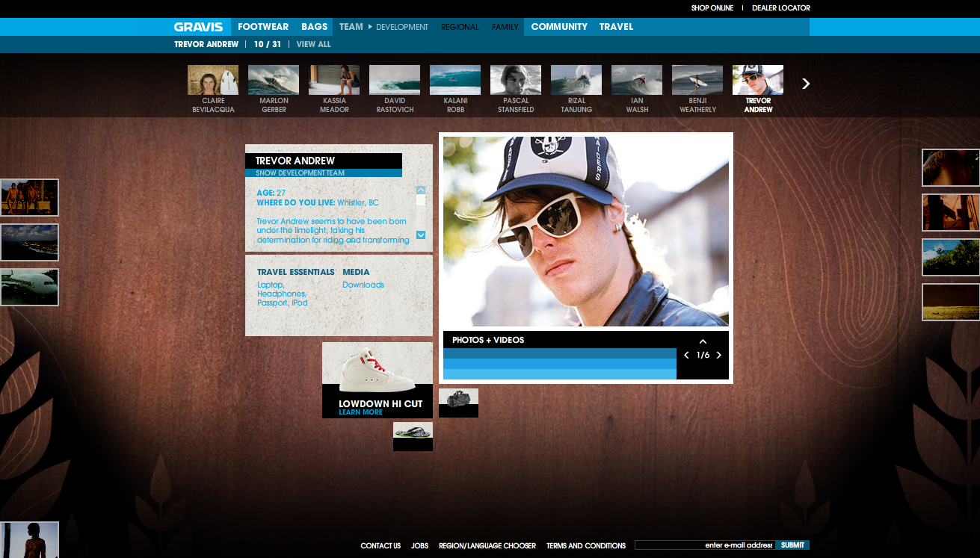Click the bio scroll up arrow
Image resolution: width=980 pixels, height=558 pixels.
tap(421, 190)
